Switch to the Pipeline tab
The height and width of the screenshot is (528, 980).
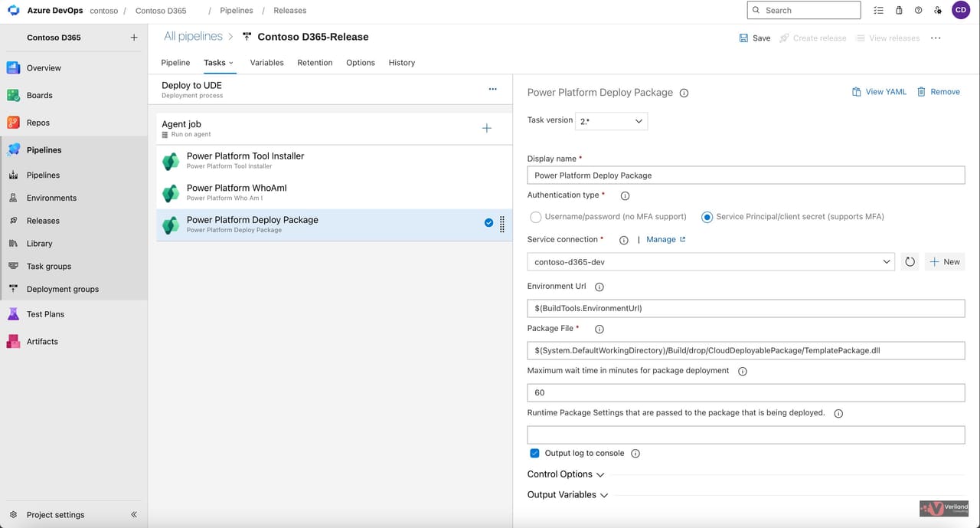(x=175, y=63)
